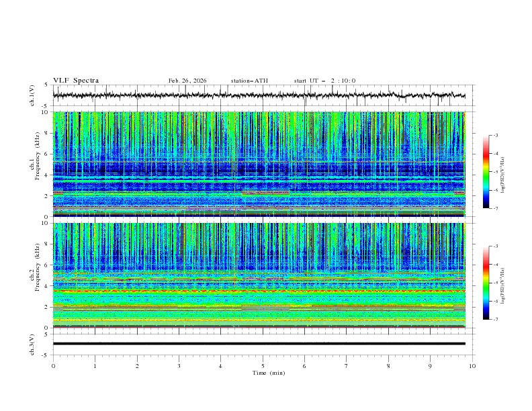Select the Feb. 26, 2026 date label
532x411 pixels.
pos(187,81)
